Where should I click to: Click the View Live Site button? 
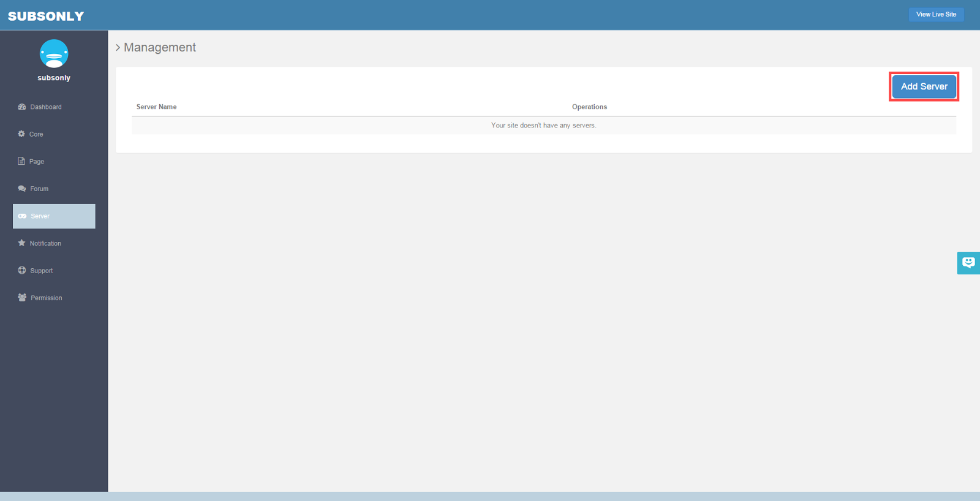coord(936,15)
